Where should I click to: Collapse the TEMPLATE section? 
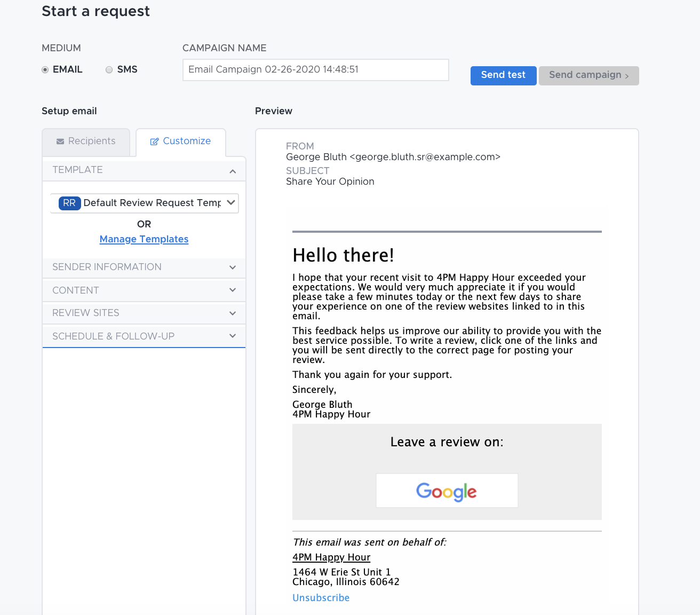(x=232, y=171)
